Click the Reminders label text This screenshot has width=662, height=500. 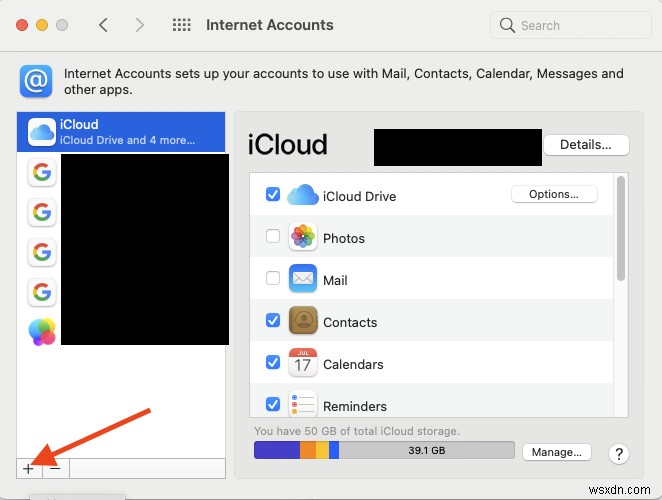(x=355, y=406)
